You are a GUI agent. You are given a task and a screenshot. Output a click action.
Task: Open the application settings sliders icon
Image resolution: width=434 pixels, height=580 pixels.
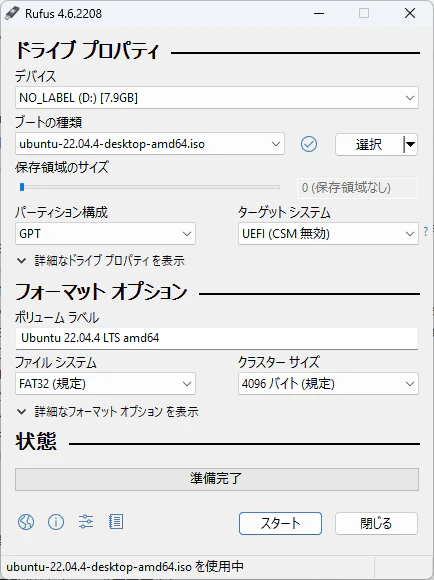(86, 522)
